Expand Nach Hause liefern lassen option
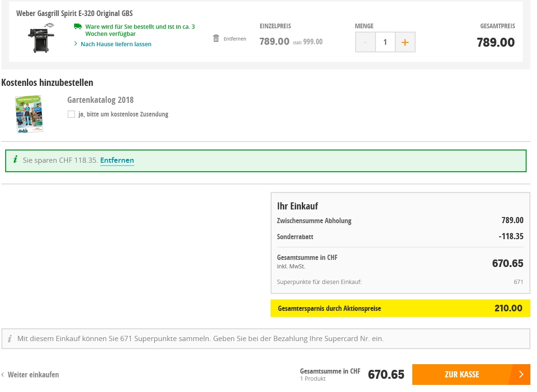The width and height of the screenshot is (537, 392). tap(116, 44)
